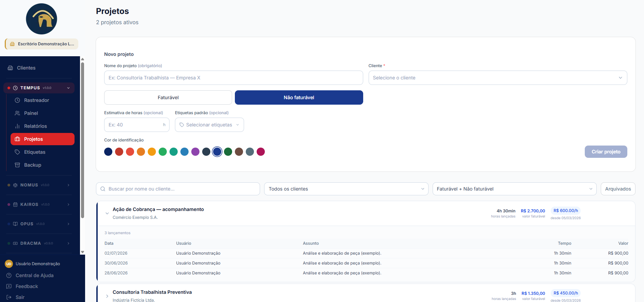
Task: Open the Backup archive icon
Action: click(17, 165)
